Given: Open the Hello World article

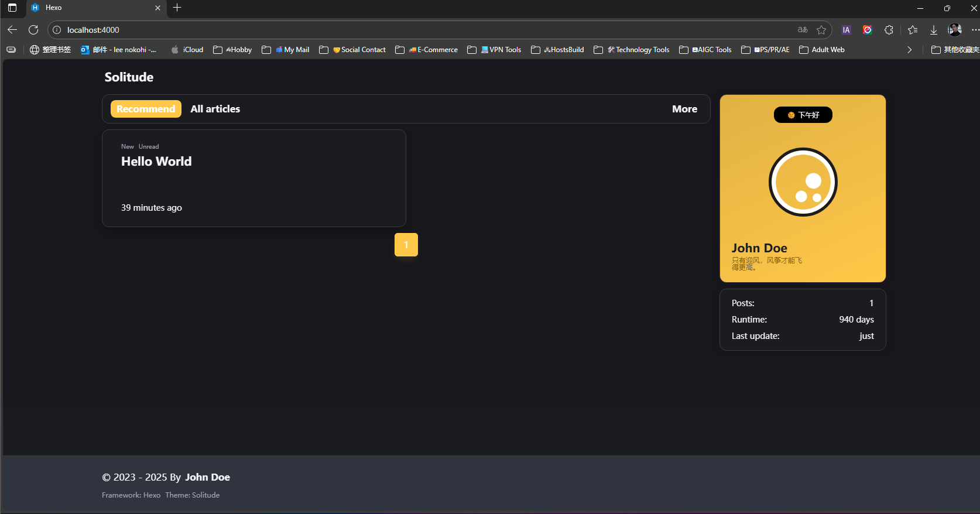Looking at the screenshot, I should [156, 162].
